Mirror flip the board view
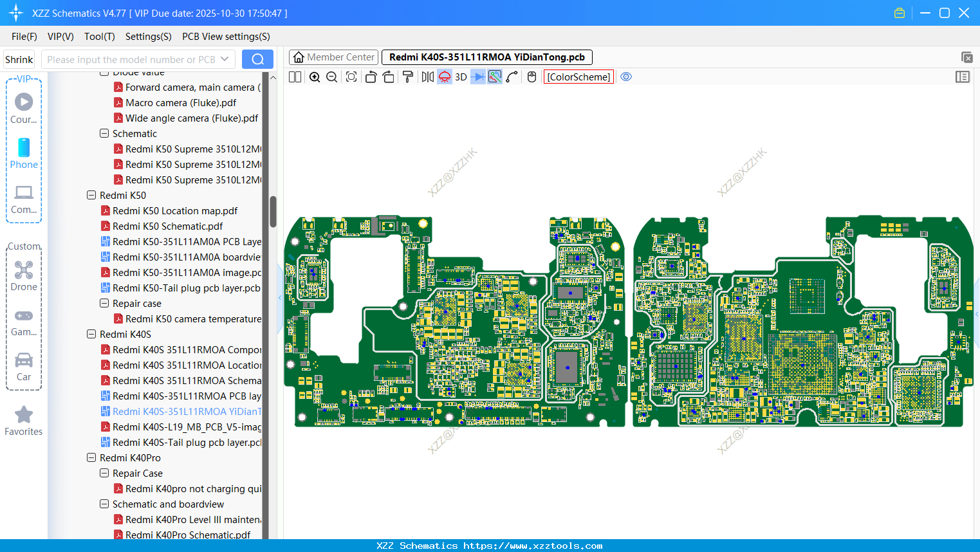980x552 pixels. click(426, 77)
